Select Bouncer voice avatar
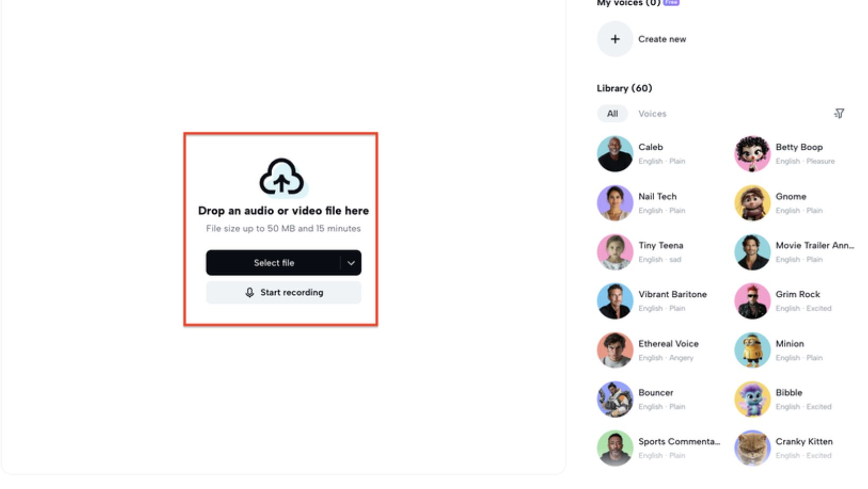The height and width of the screenshot is (489, 868). pos(615,399)
